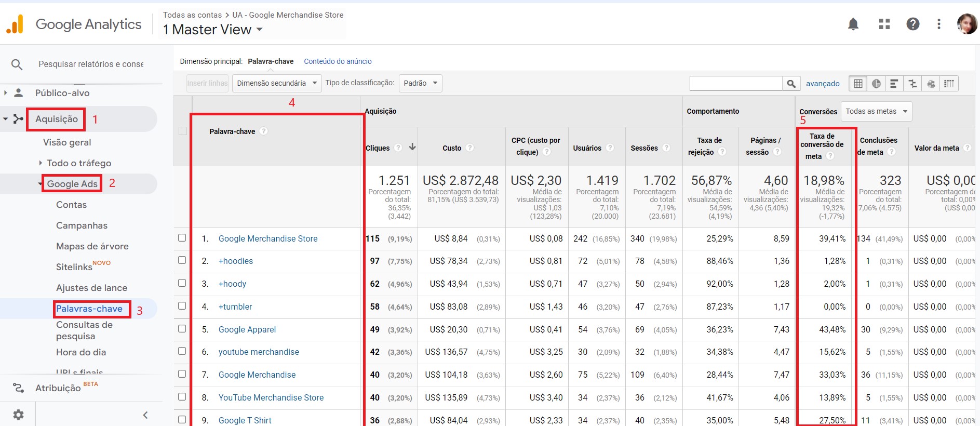Click the Público-alvo person icon
This screenshot has height=426, width=980.
pos(18,93)
